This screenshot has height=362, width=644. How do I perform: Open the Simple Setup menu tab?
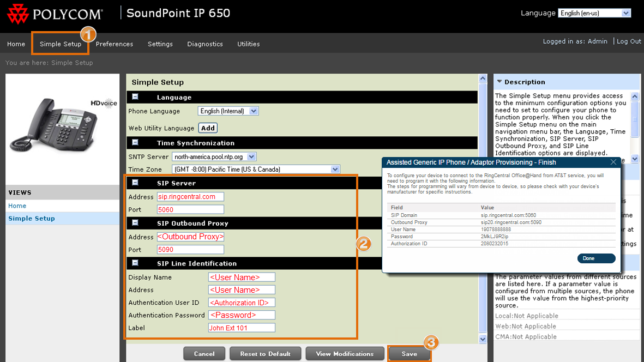[x=61, y=44]
